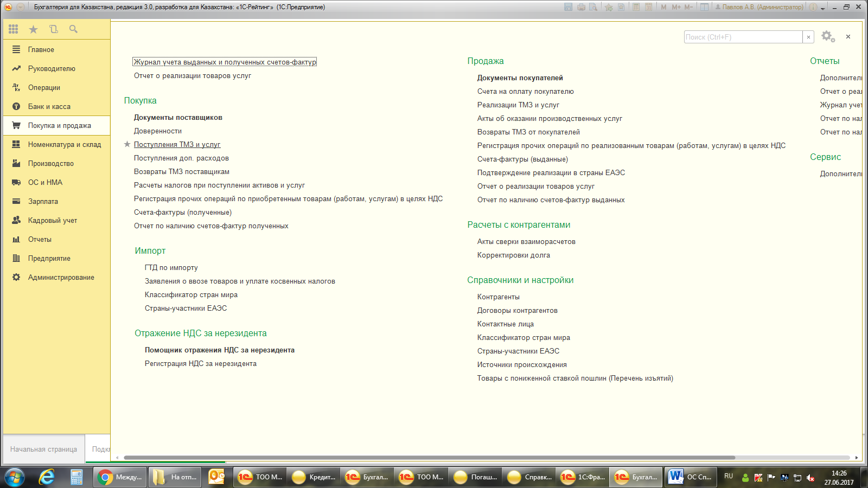Open the ОС и НМА section
868x488 pixels.
[56, 182]
